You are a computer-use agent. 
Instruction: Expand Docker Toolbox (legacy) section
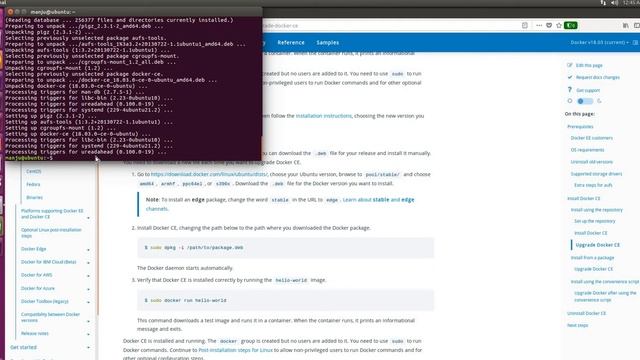coord(88,302)
